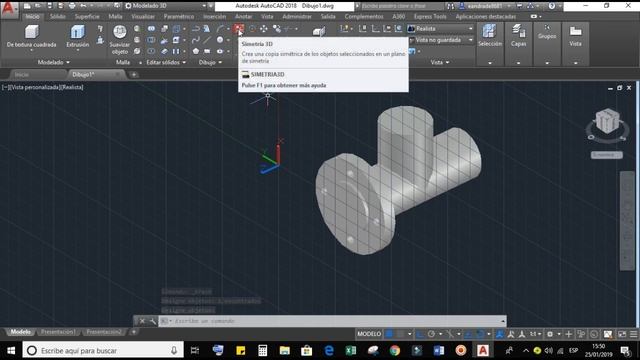
Task: Toggle polar tracking in status bar
Action: pyautogui.click(x=431, y=334)
